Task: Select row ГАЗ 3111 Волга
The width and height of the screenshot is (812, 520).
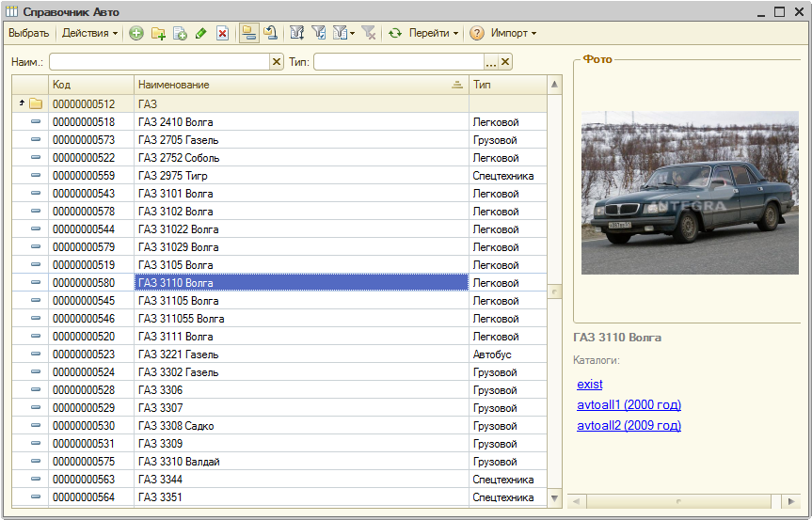Action: (x=279, y=337)
